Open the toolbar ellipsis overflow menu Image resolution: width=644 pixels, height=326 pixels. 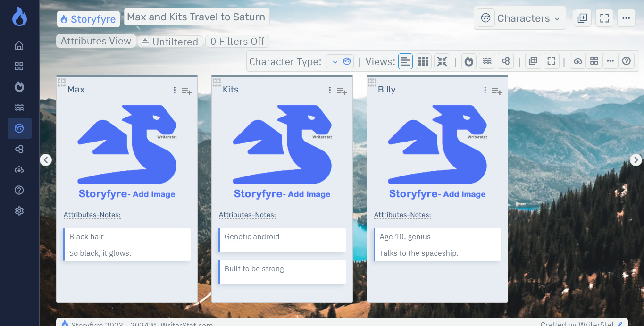click(x=611, y=61)
